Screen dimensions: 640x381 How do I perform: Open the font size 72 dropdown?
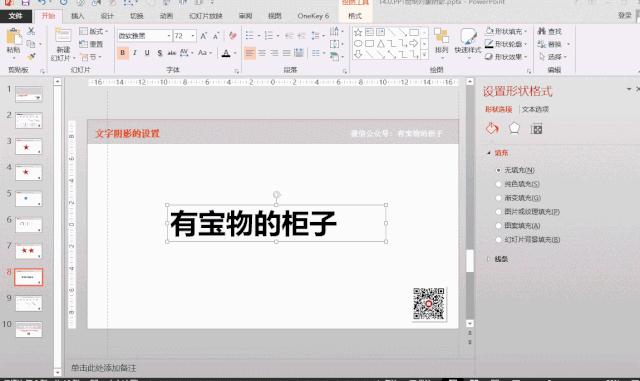pos(193,36)
